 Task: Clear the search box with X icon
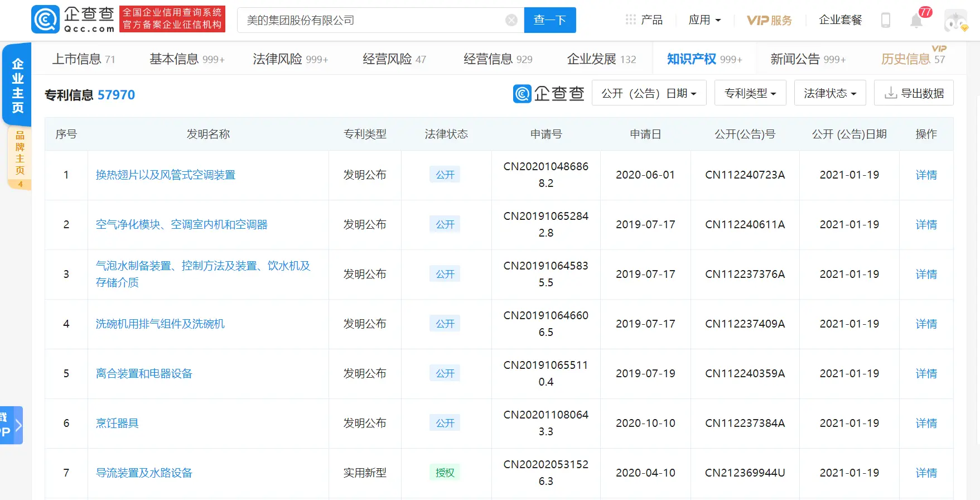coord(511,20)
